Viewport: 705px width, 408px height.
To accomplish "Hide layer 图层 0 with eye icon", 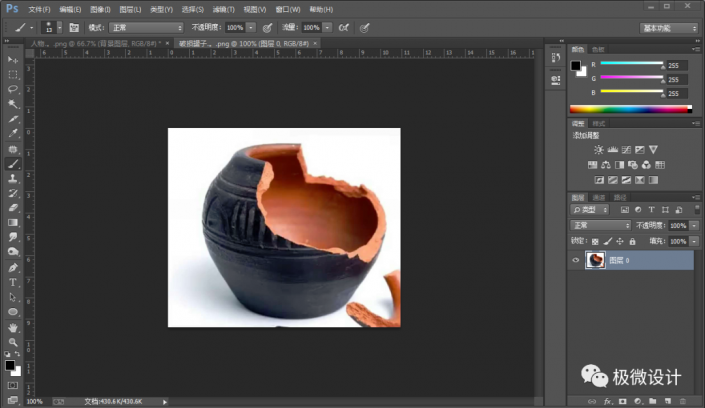I will pyautogui.click(x=575, y=260).
